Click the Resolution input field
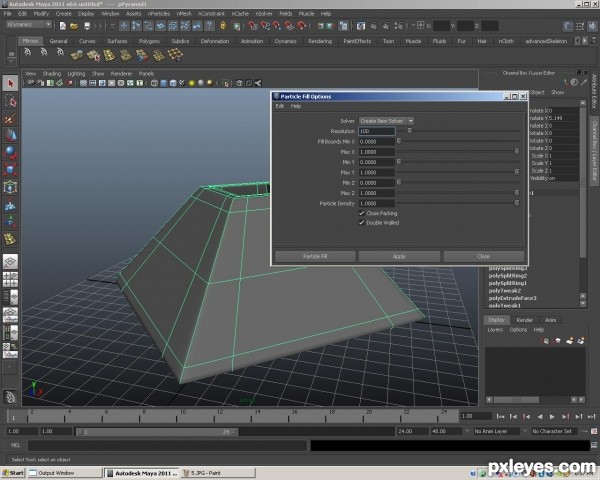Viewport: 600px width, 480px height. 377,131
